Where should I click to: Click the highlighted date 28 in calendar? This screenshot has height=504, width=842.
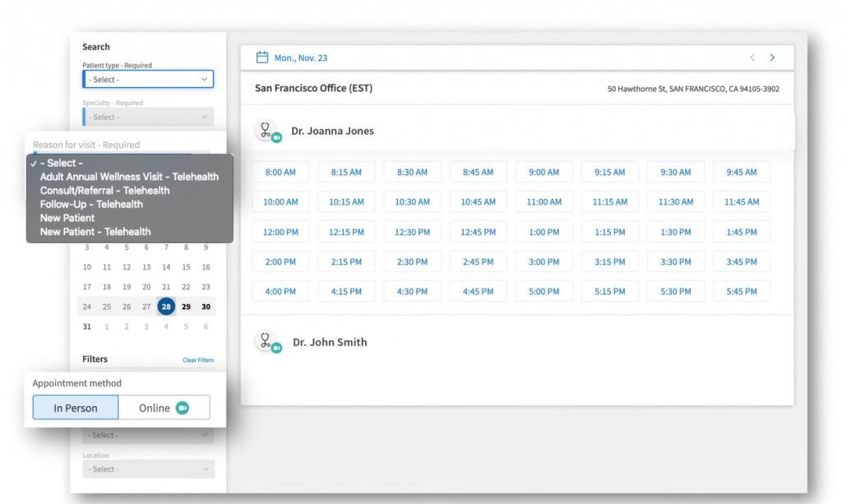click(166, 307)
